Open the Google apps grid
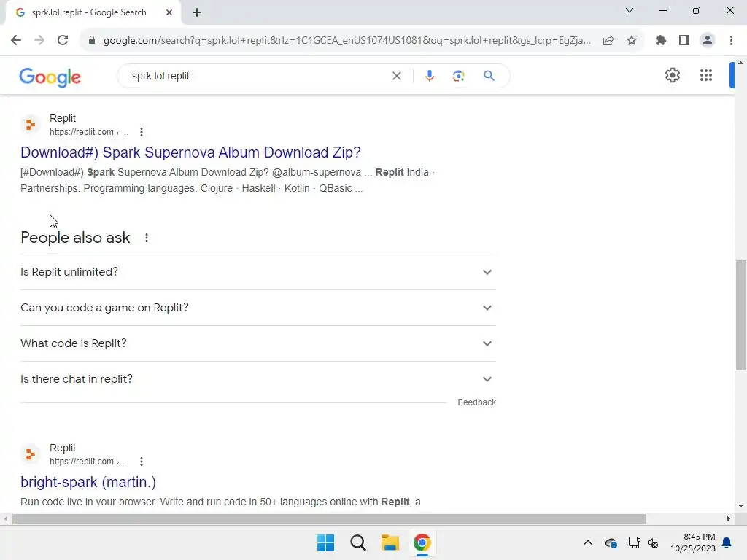This screenshot has width=747, height=560. click(x=706, y=75)
